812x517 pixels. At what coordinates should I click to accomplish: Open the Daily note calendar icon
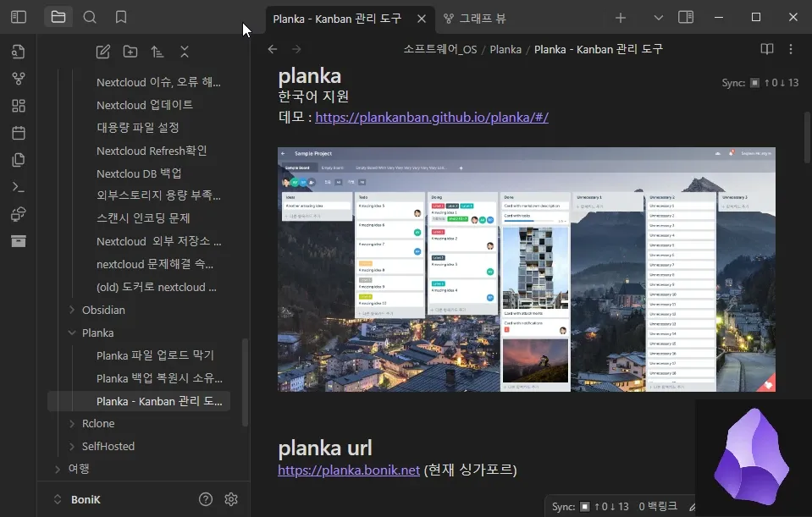19,132
